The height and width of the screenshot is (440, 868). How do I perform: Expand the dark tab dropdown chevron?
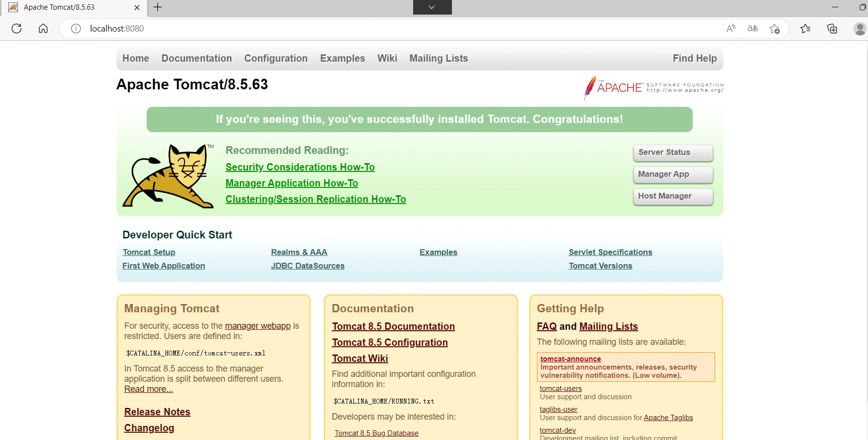coord(432,7)
